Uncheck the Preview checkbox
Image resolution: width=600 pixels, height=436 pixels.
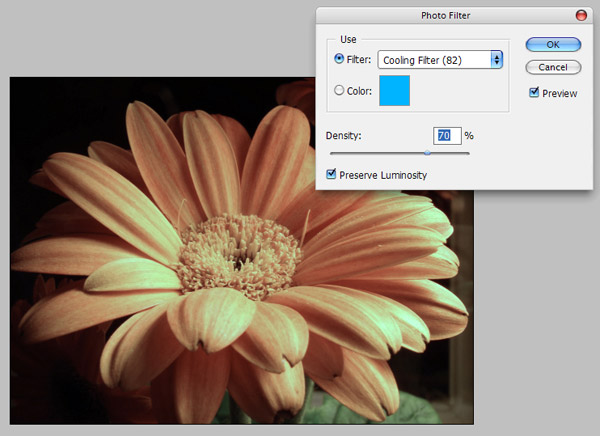pos(533,93)
